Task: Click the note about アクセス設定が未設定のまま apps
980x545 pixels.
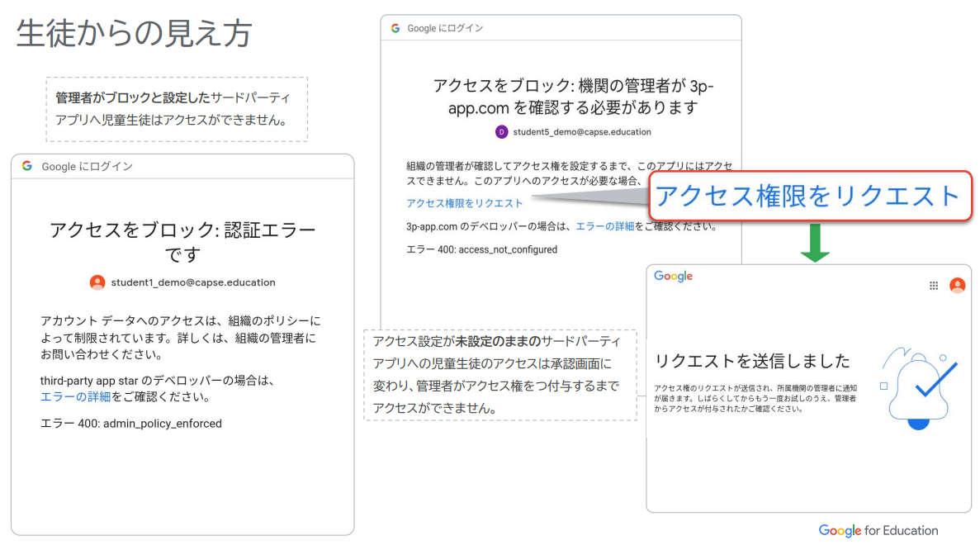Action: click(500, 375)
